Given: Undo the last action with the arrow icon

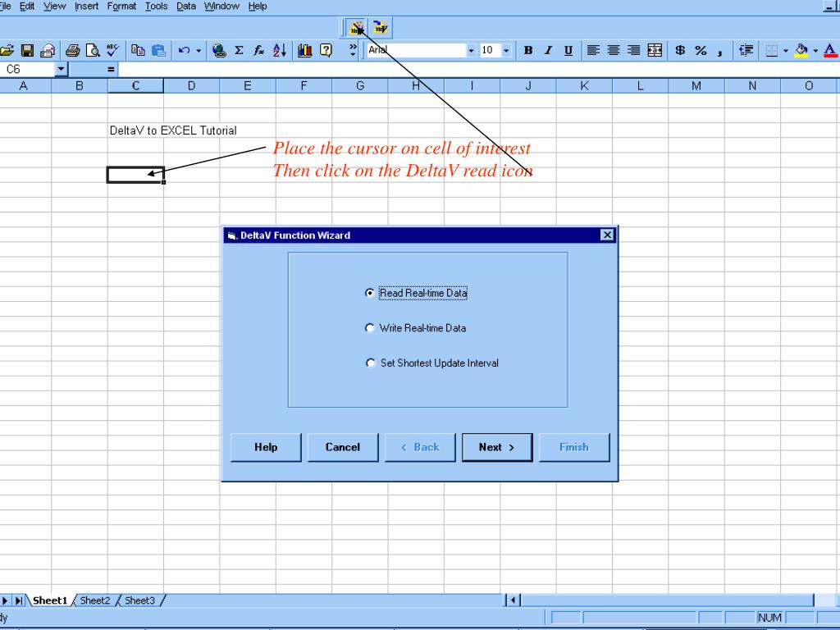Looking at the screenshot, I should pos(185,50).
